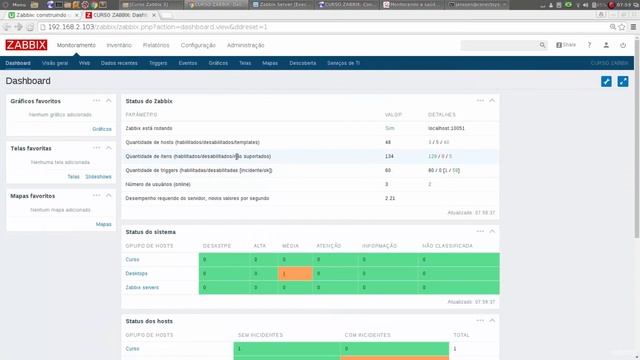
Task: Go back with the browser back arrow
Action: click(7, 27)
